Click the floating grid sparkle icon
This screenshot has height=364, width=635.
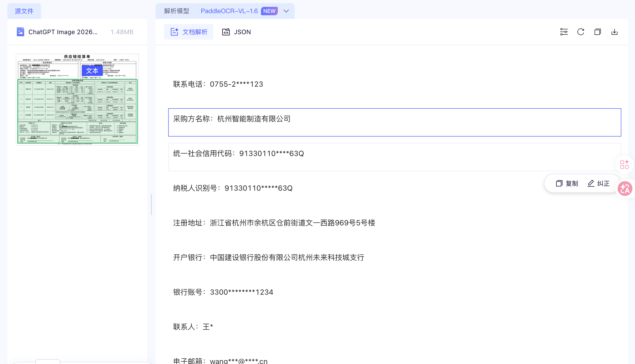[x=624, y=164]
